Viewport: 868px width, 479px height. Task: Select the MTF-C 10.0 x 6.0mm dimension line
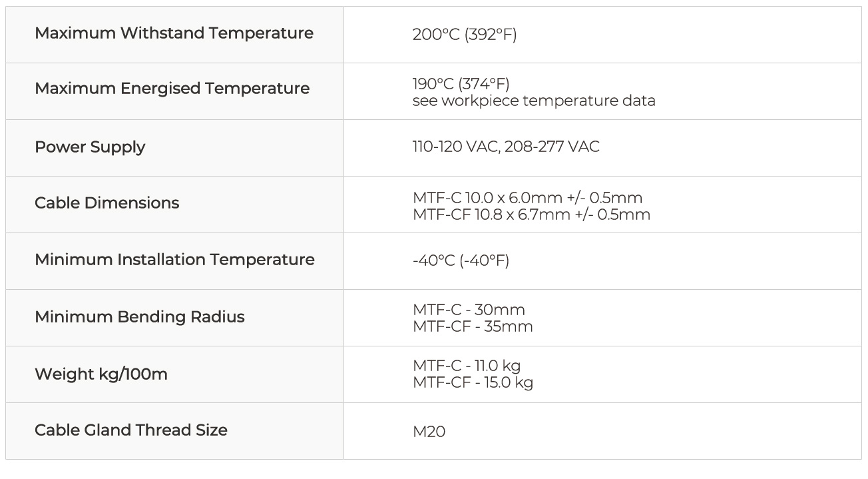tap(527, 198)
